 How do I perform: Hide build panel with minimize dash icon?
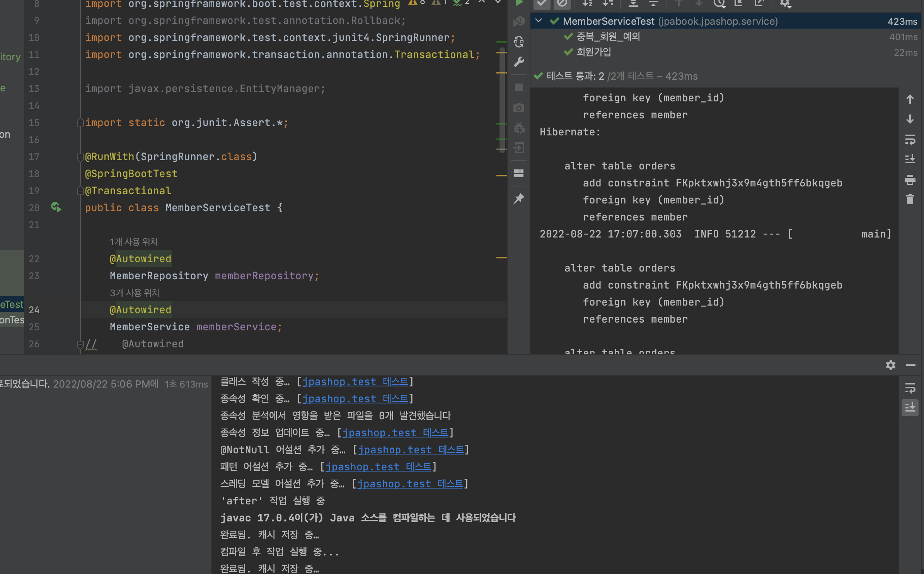pos(910,365)
